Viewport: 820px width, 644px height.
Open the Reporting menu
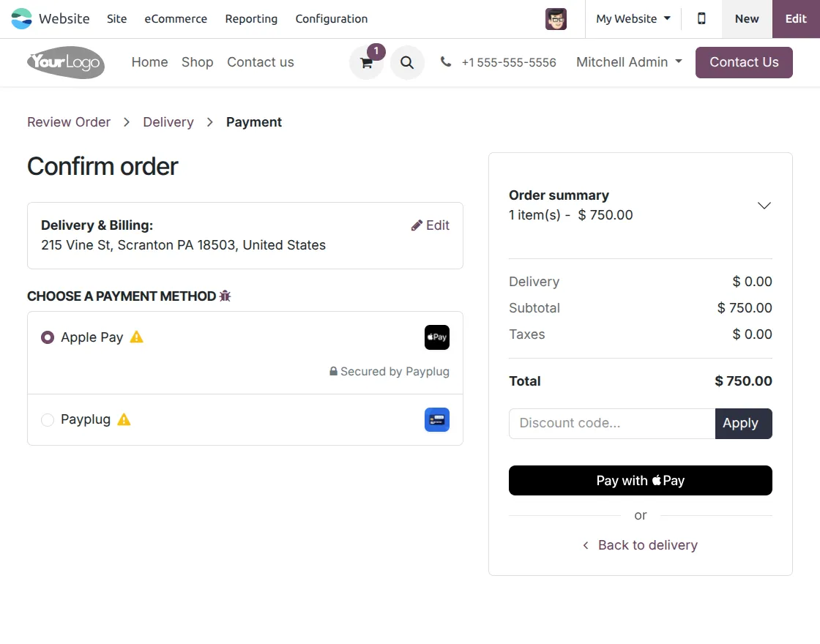click(251, 19)
